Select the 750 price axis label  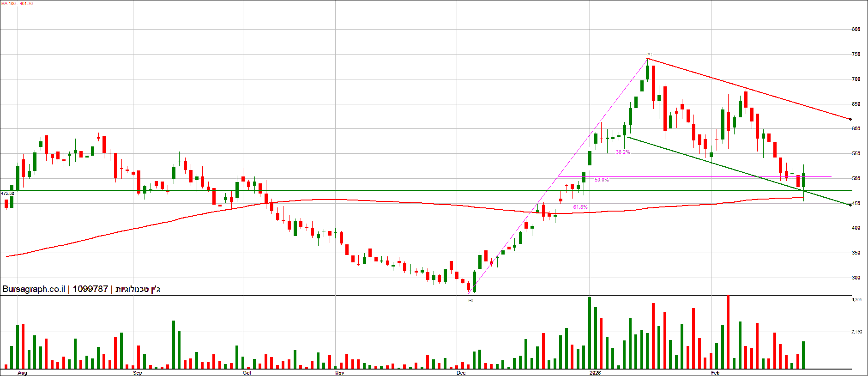tap(856, 54)
